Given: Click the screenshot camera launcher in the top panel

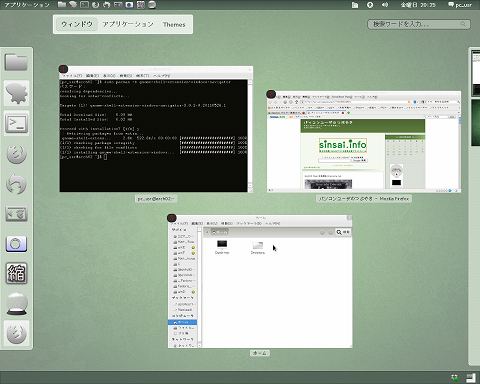Looking at the screenshot, I should tap(129, 4).
